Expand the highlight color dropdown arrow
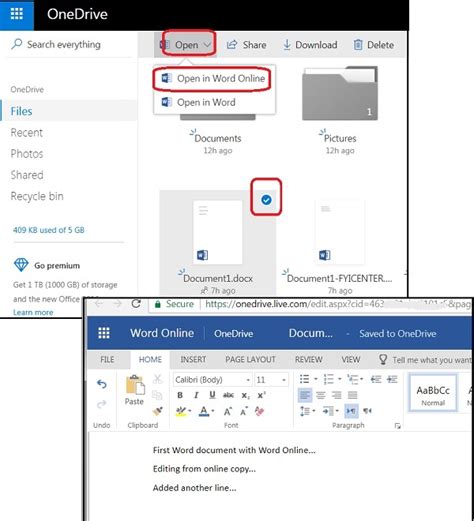Screen dimensions: 474x521 pyautogui.click(x=190, y=411)
